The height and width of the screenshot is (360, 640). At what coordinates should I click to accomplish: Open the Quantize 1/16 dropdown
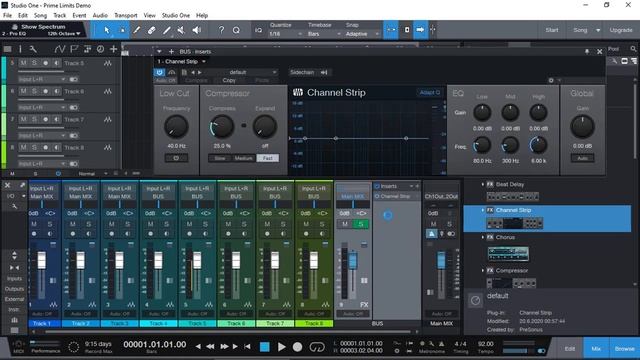tap(286, 34)
